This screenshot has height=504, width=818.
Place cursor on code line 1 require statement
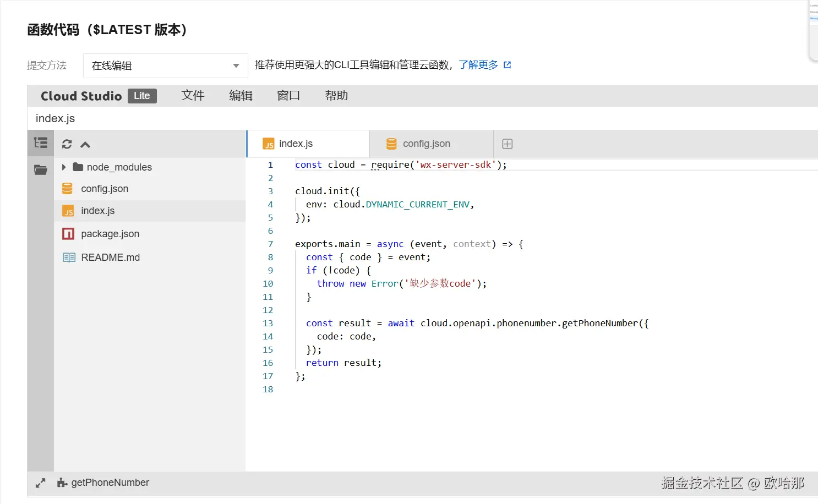tap(401, 165)
